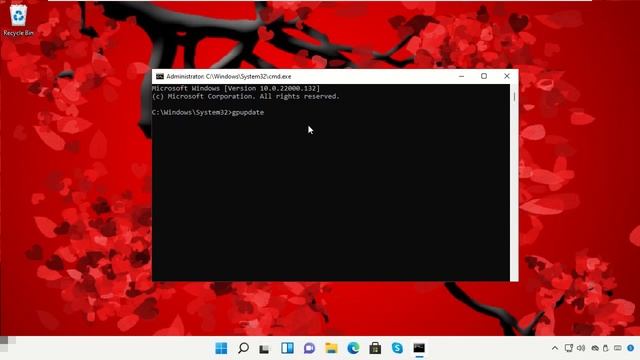The height and width of the screenshot is (360, 640).
Task: Close the Command Prompt window
Action: pyautogui.click(x=507, y=76)
